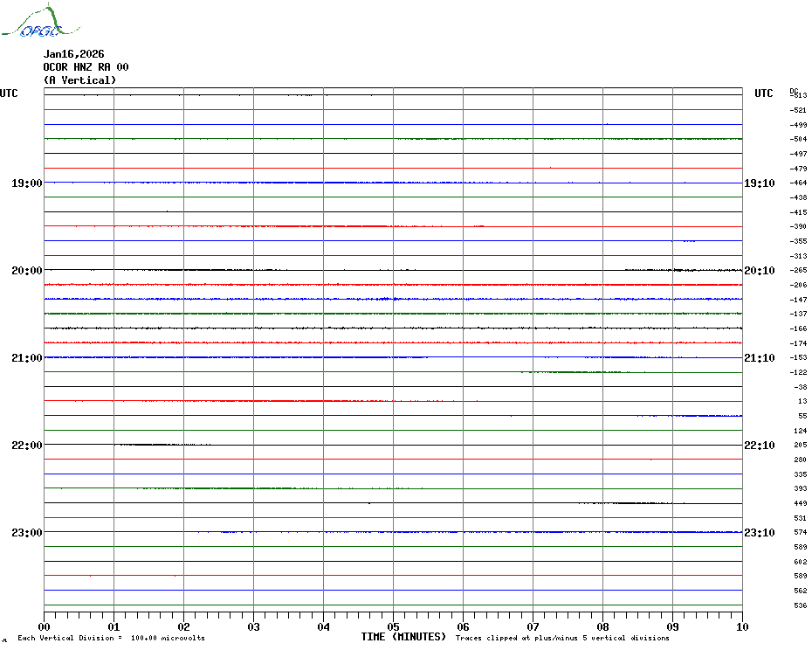The image size is (812, 650).
Task: Click the 23:00 time label
Action: click(x=27, y=532)
